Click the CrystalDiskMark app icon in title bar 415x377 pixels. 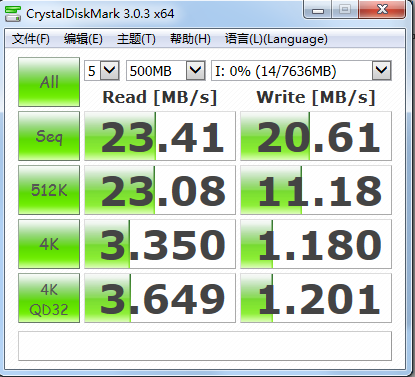point(13,14)
